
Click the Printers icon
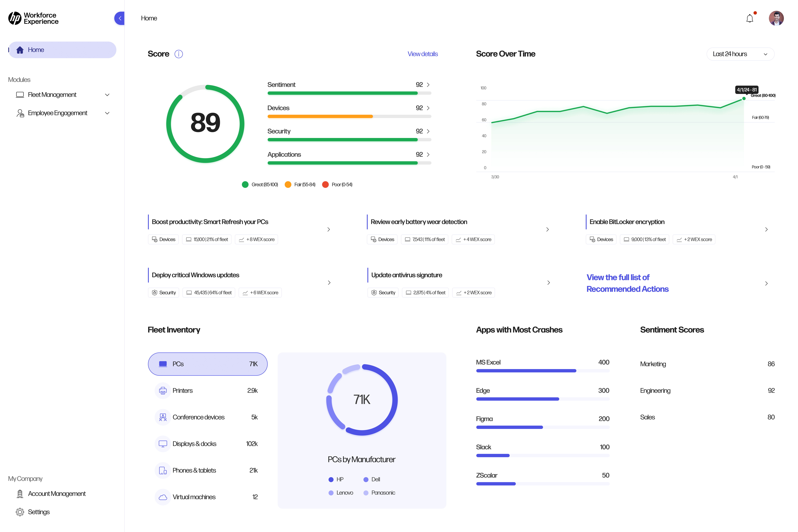point(163,390)
